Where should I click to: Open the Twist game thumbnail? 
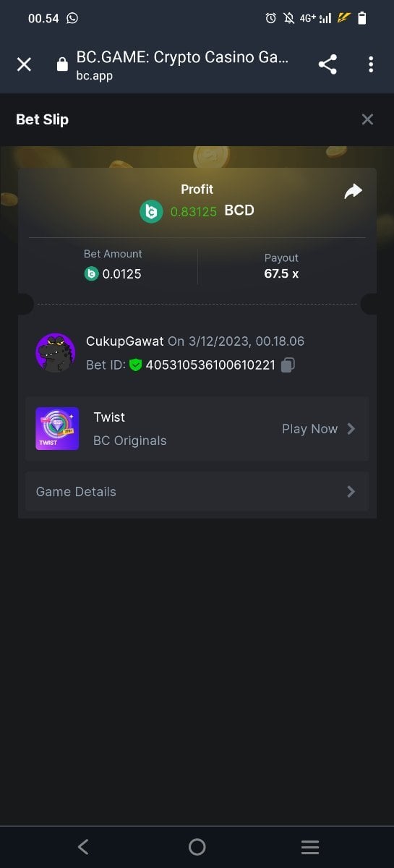tap(57, 429)
